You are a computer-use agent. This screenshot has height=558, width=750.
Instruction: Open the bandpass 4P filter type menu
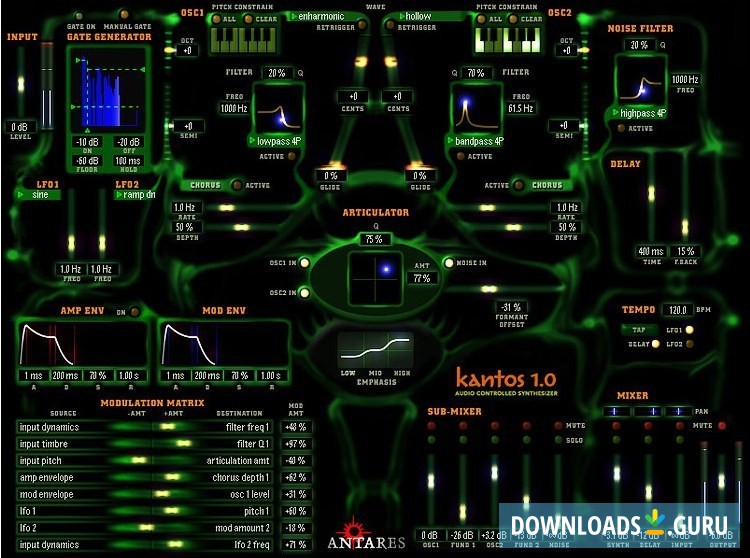click(x=475, y=141)
